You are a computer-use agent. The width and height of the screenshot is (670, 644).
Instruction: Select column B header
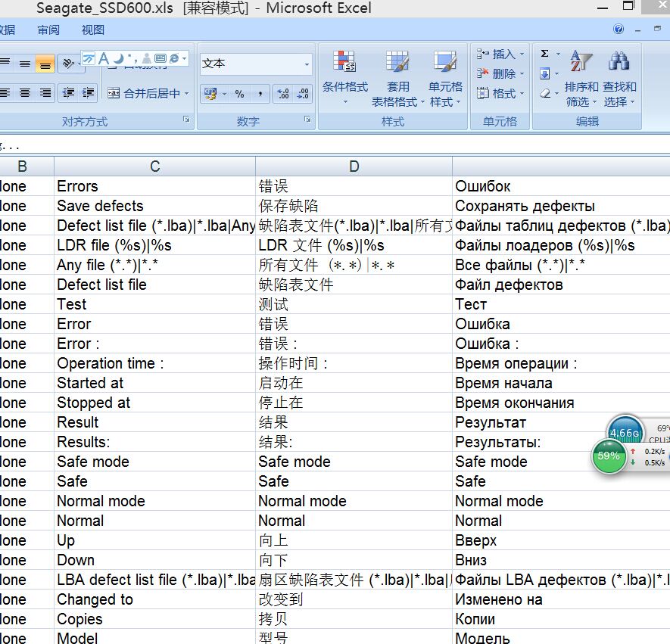coord(27,166)
